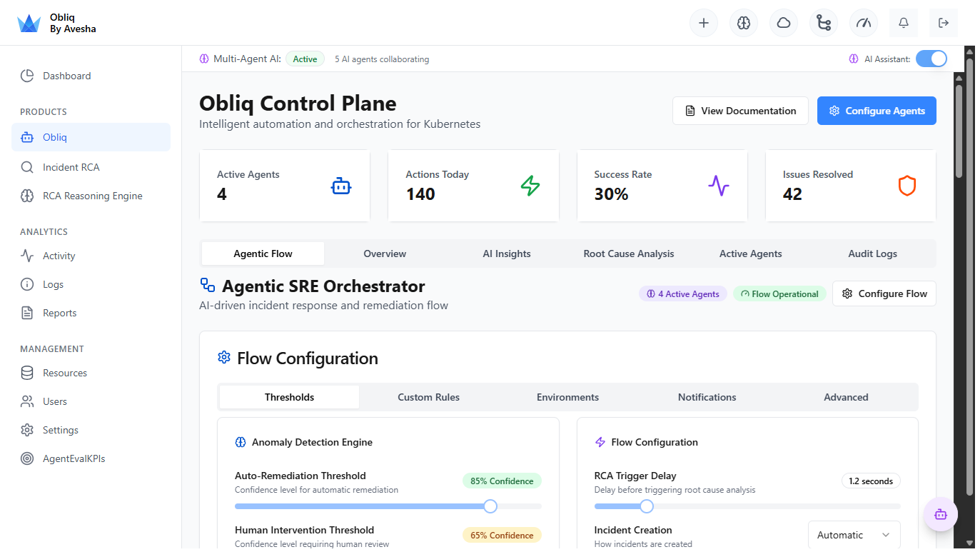
Task: Click the plus icon in top bar
Action: (704, 23)
